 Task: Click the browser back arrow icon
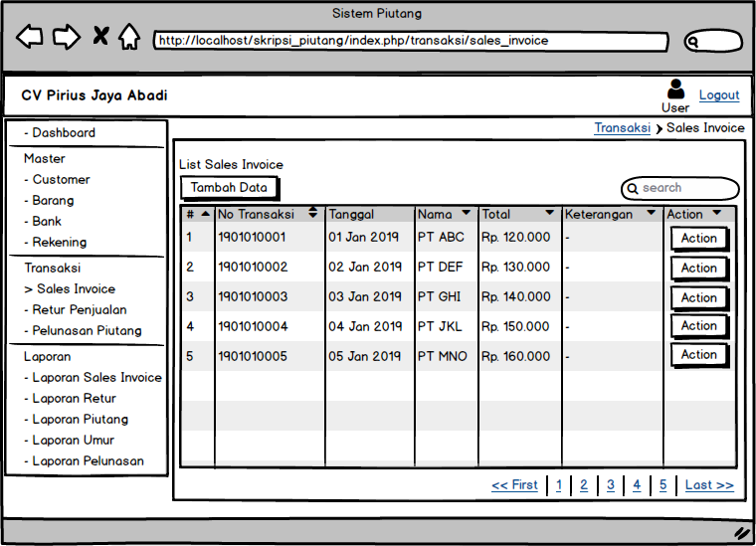click(30, 37)
